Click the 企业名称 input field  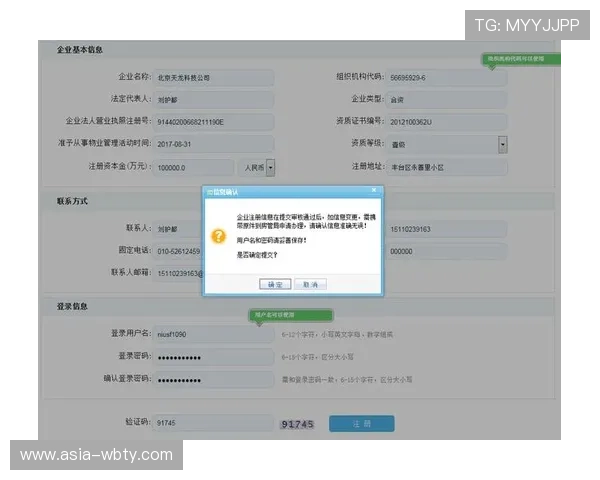214,78
